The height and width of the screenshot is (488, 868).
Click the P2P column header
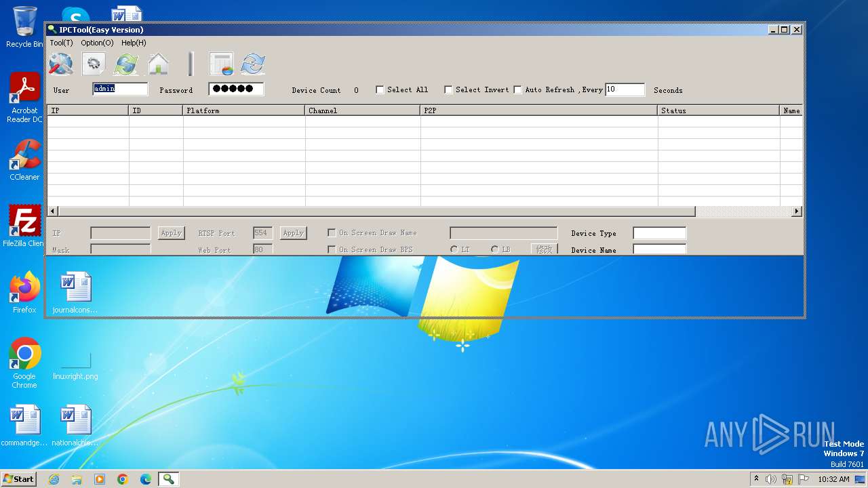coord(539,110)
